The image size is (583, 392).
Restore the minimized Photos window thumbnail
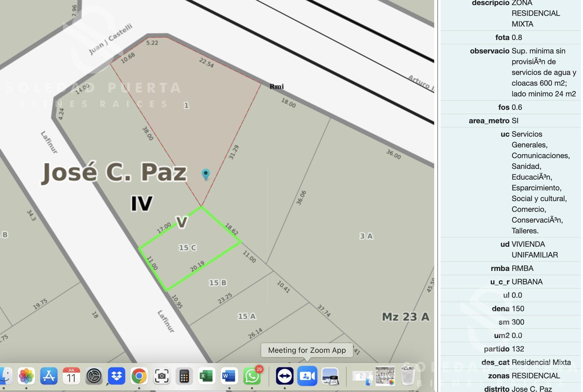tap(385, 376)
